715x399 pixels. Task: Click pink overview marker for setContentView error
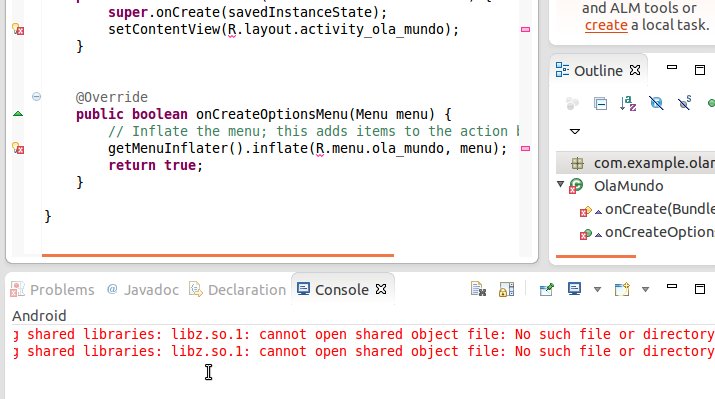525,29
